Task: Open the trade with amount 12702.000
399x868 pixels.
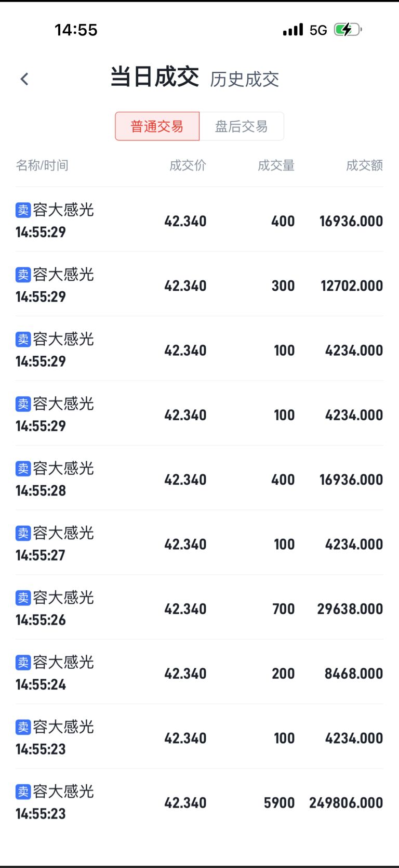Action: (199, 286)
